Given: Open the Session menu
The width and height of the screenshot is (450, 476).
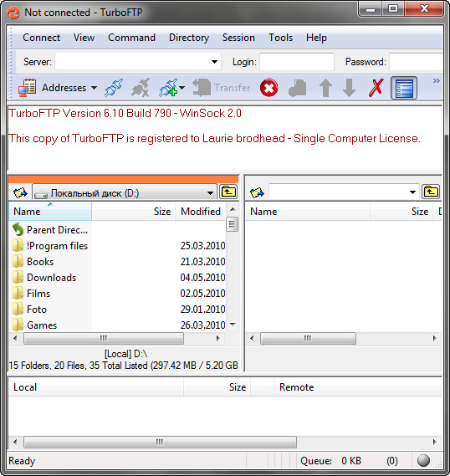Looking at the screenshot, I should (238, 38).
